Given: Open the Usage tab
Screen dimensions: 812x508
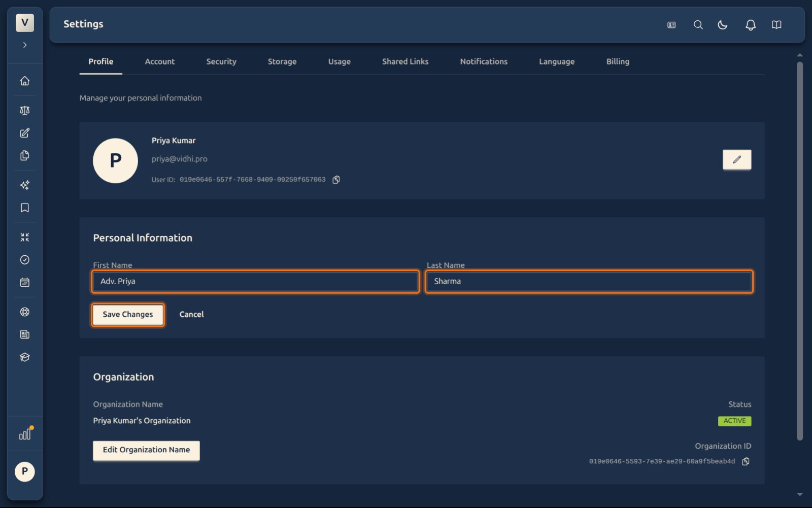Looking at the screenshot, I should point(340,61).
